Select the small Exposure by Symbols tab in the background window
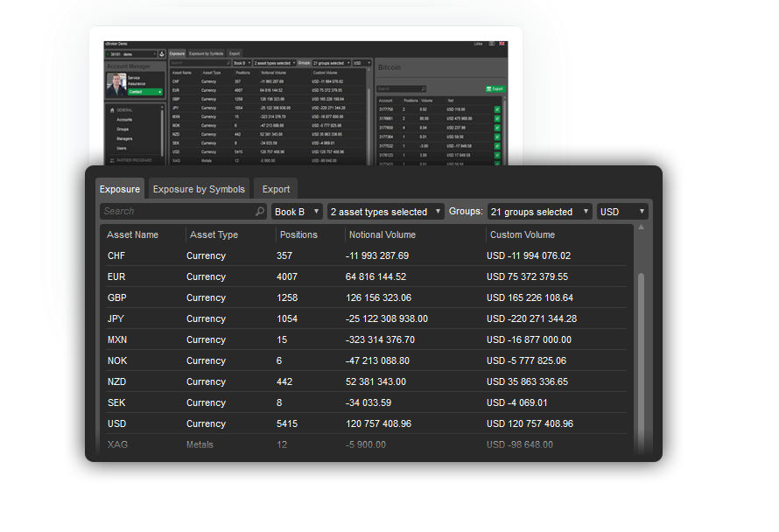The image size is (779, 532). (x=206, y=53)
